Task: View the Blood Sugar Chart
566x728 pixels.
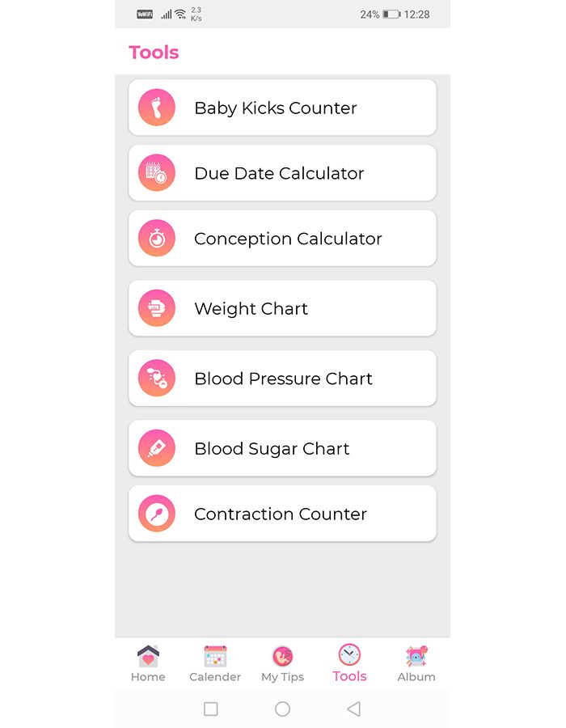Action: point(272,449)
